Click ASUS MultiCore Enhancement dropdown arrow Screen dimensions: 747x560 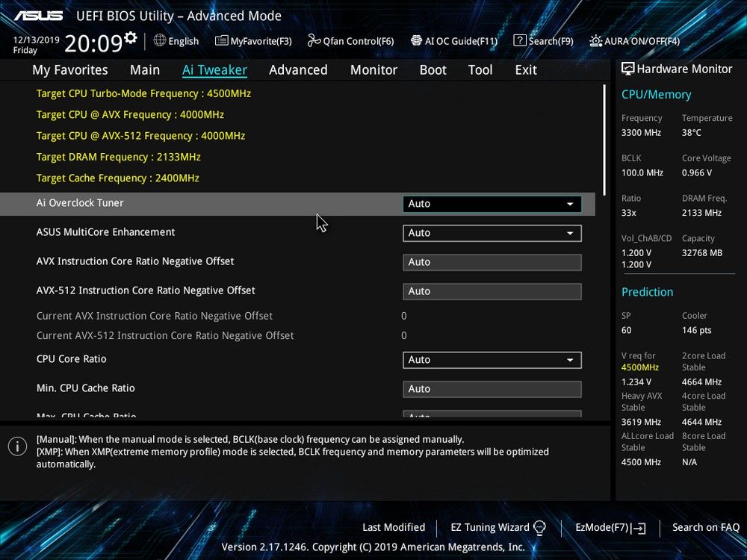tap(570, 233)
